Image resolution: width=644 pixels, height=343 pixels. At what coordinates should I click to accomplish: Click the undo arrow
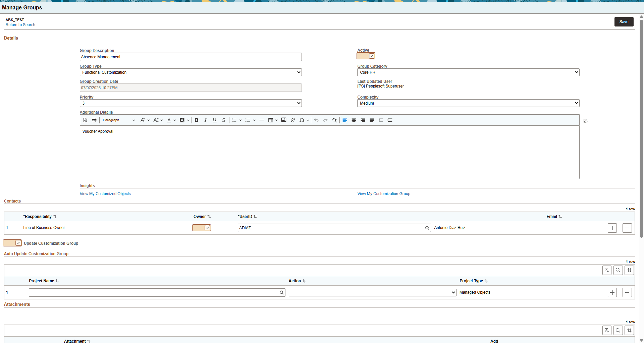point(316,120)
